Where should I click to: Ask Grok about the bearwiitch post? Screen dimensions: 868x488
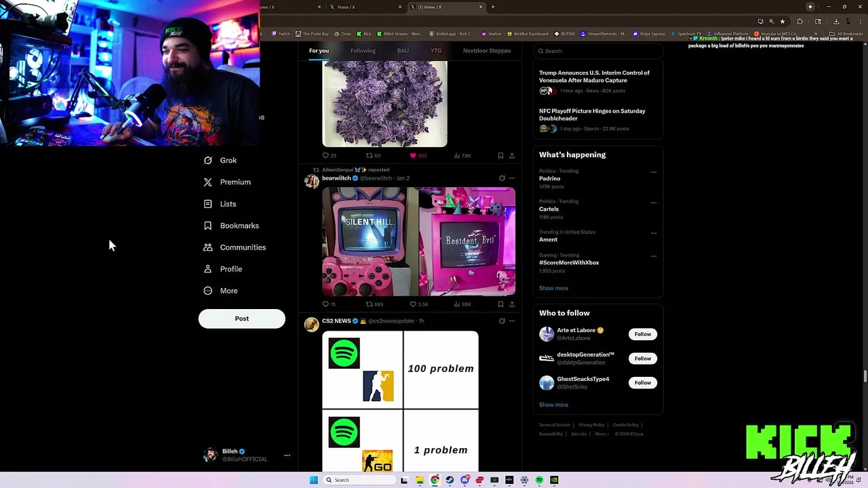[x=502, y=178]
